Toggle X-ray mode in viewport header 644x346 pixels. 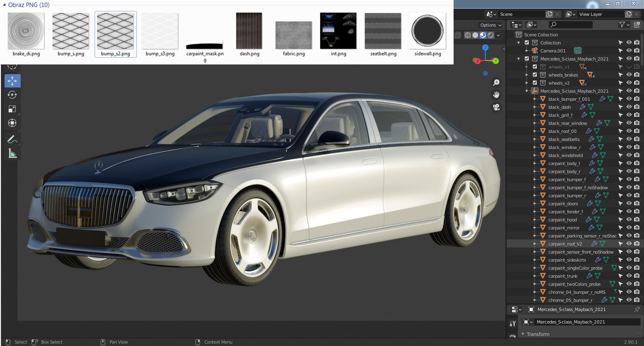[458, 35]
